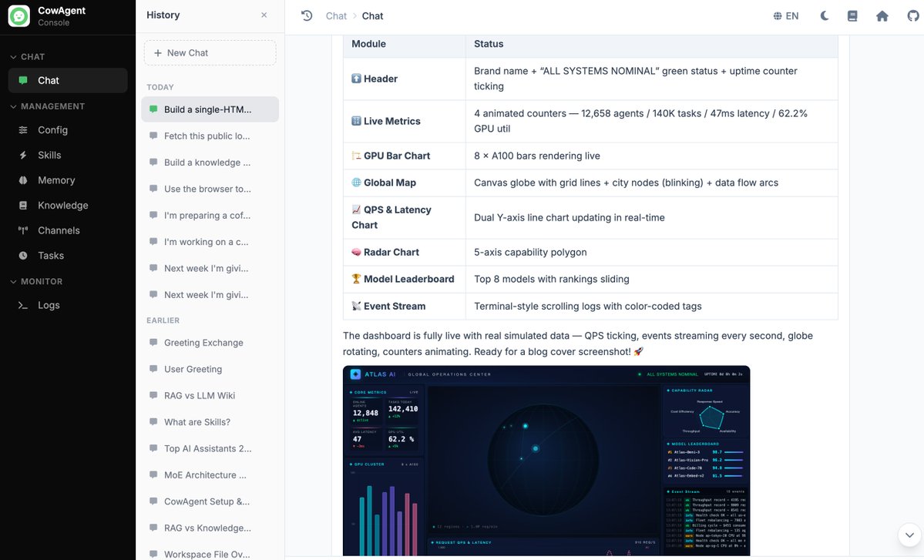Open 'Build a knowledge ...' chat

click(210, 163)
